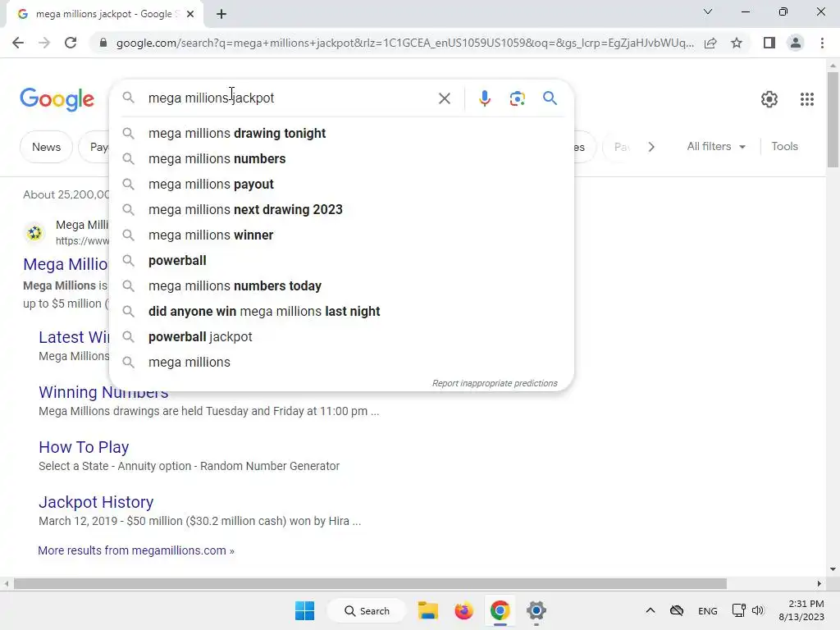Screen dimensions: 840x630
Task: Expand the All filters dropdown
Action: (716, 147)
